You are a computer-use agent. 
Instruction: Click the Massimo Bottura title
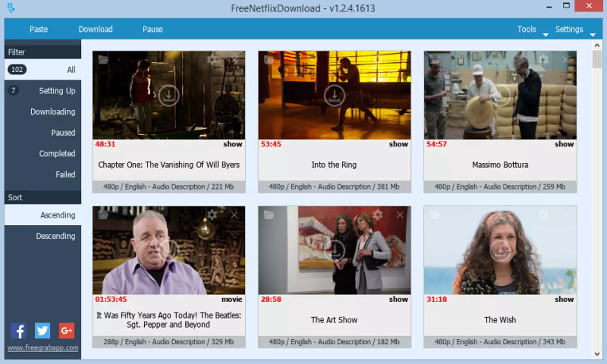tap(500, 165)
